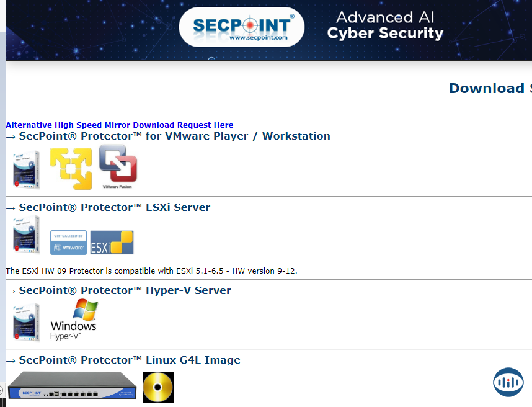Click the VMware Fusion icon

pyautogui.click(x=118, y=166)
